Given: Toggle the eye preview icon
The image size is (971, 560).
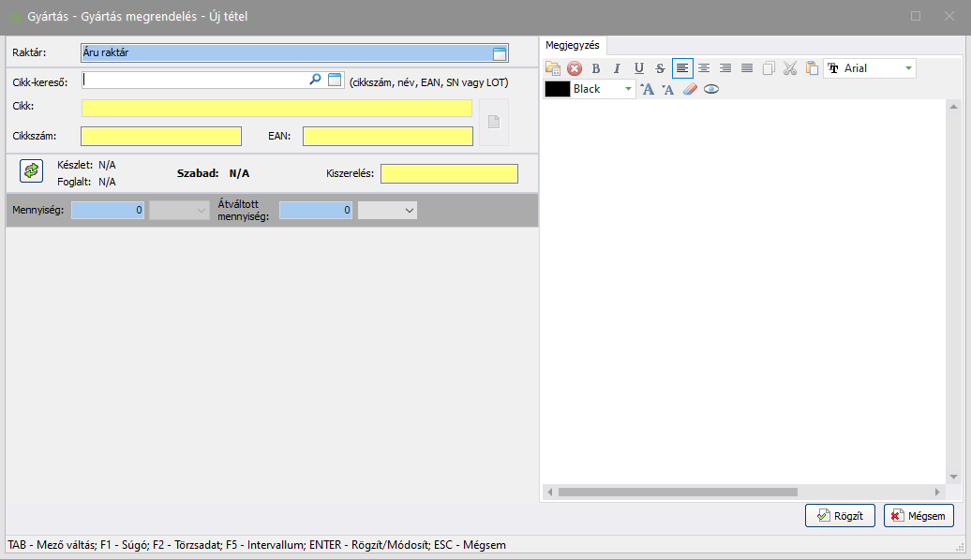Looking at the screenshot, I should tap(711, 89).
